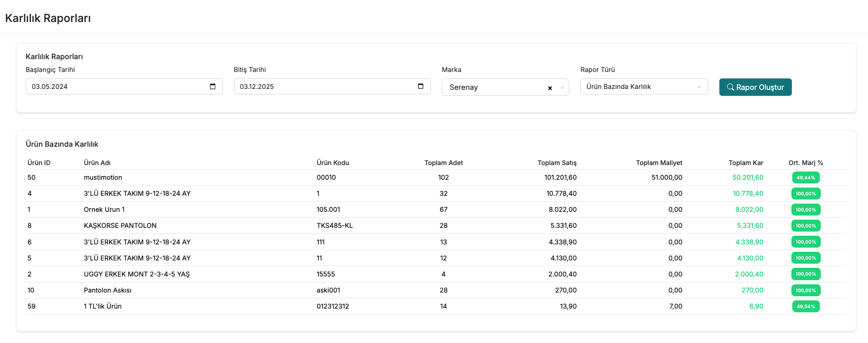Click the 49,44% margin badge for mustimotion

coord(806,177)
